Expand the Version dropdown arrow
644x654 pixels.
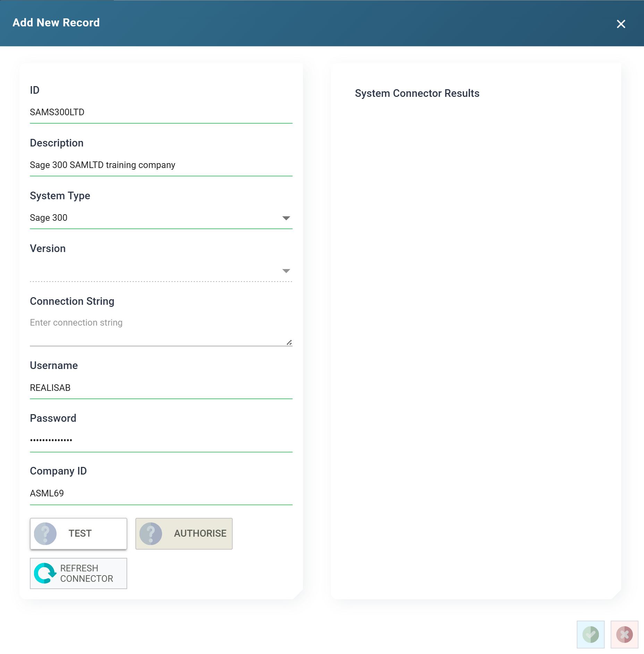286,271
